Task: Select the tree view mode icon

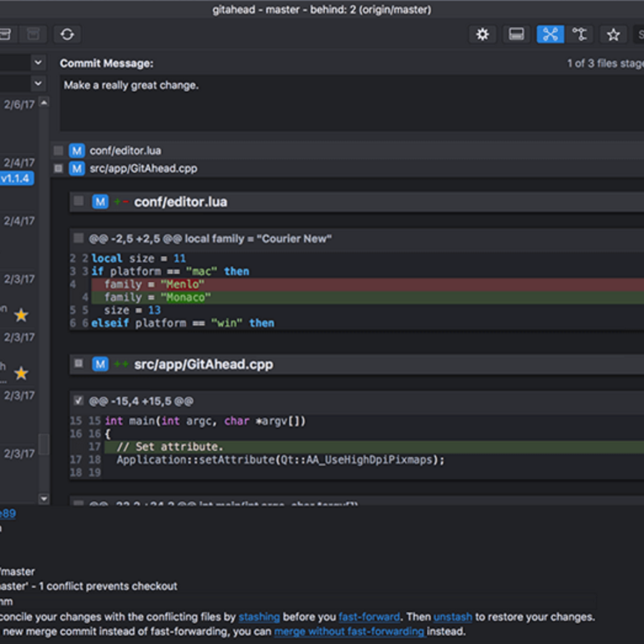Action: pyautogui.click(x=580, y=34)
